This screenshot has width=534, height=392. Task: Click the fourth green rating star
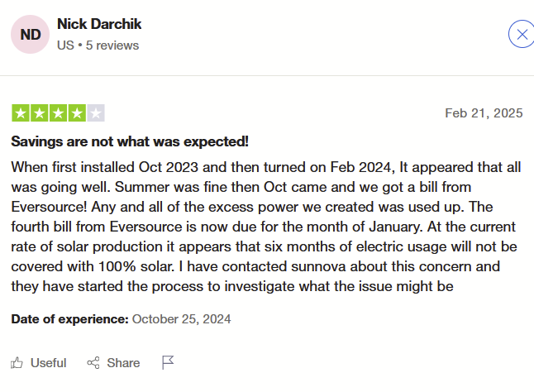pyautogui.click(x=77, y=113)
